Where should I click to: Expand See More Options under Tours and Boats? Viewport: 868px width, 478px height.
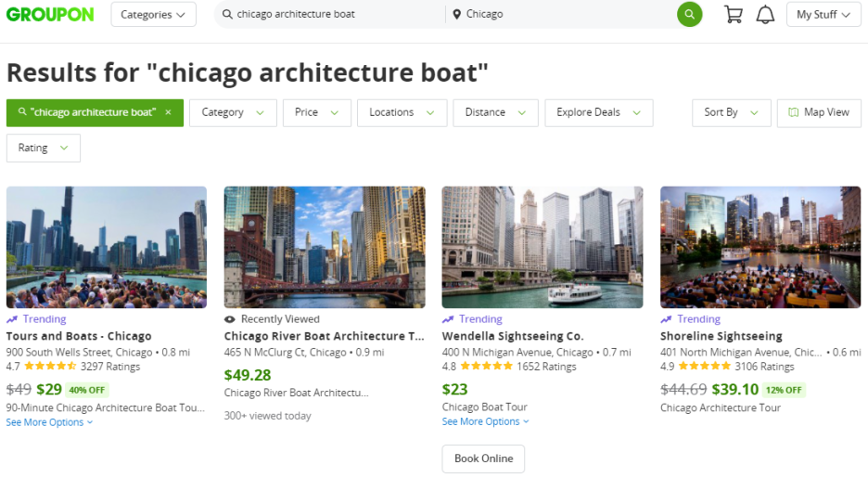click(49, 422)
